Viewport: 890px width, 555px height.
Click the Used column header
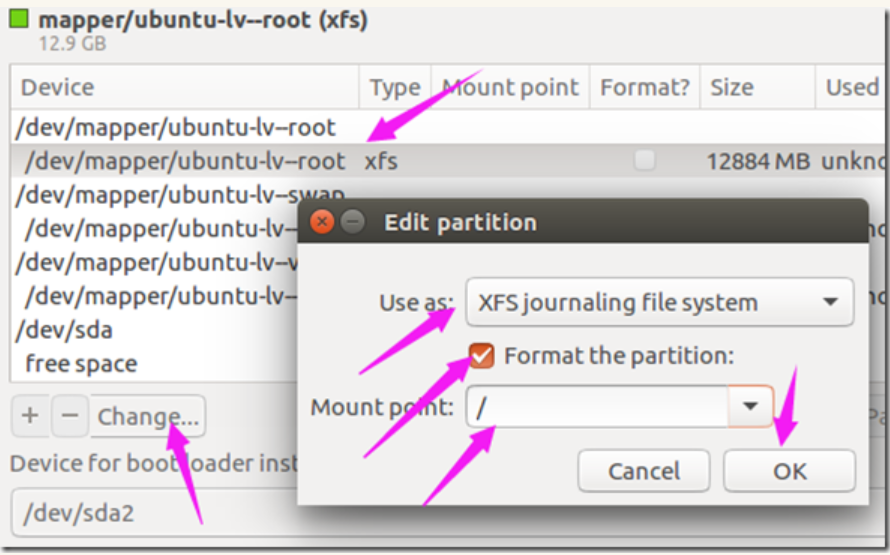click(851, 87)
